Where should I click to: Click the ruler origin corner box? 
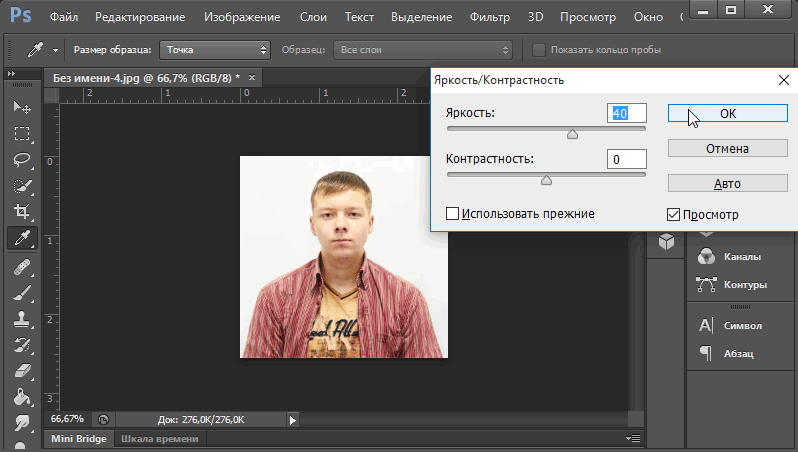[x=52, y=95]
